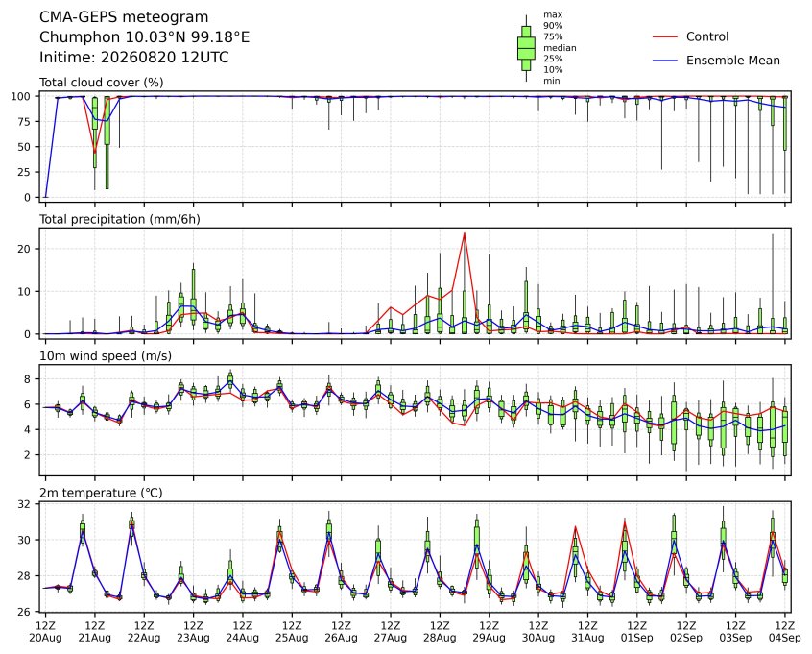Click the blue Ensemble Mean legend line
Image resolution: width=812 pixels, height=654 pixels.
click(x=665, y=61)
